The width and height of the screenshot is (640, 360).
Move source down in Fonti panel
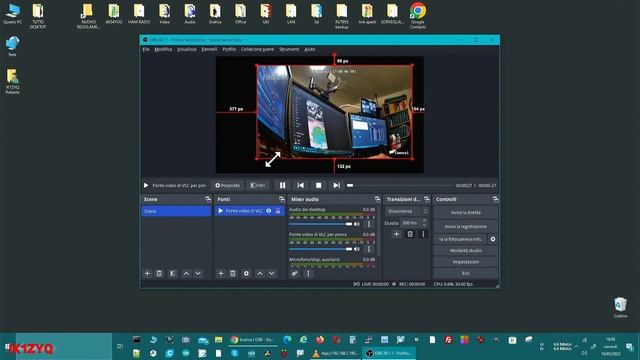tap(271, 273)
